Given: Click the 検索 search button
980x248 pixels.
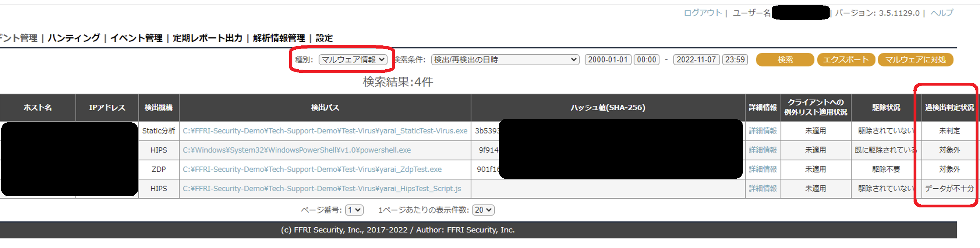Looking at the screenshot, I should pos(785,60).
